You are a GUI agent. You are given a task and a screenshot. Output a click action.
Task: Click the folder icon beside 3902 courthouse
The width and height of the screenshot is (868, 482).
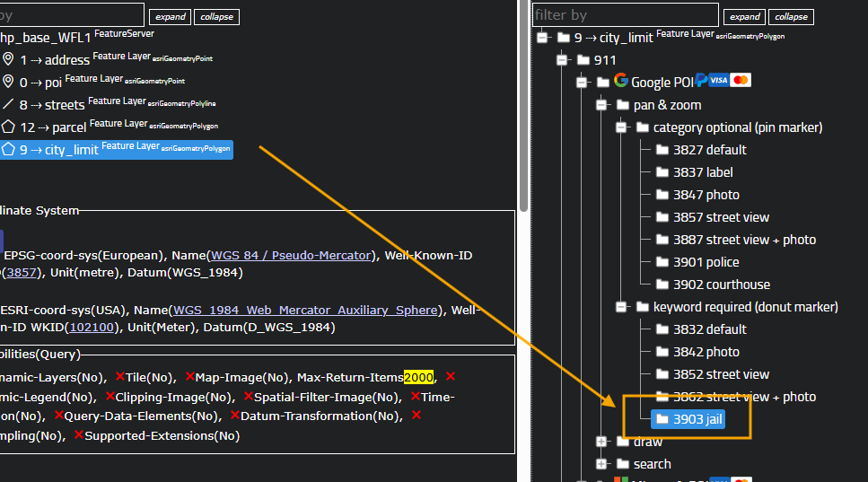[662, 285]
